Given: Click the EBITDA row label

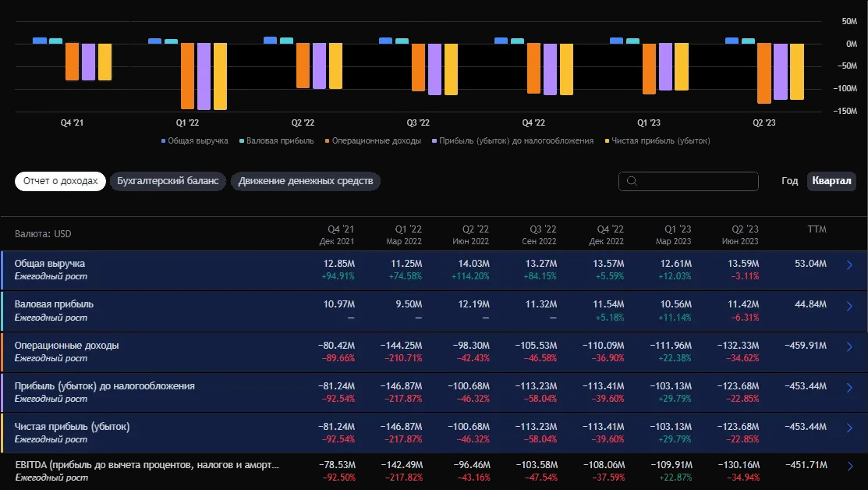Looking at the screenshot, I should [147, 464].
